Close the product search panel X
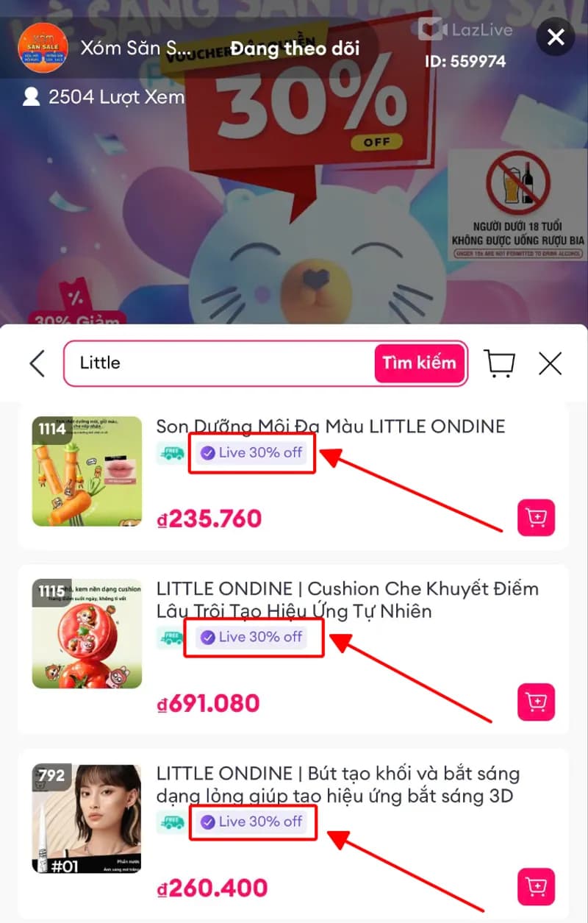 [x=550, y=363]
